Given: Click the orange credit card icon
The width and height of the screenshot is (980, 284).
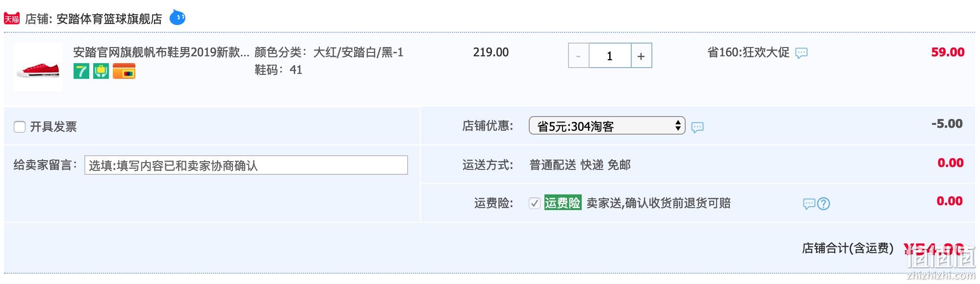Looking at the screenshot, I should tap(124, 71).
